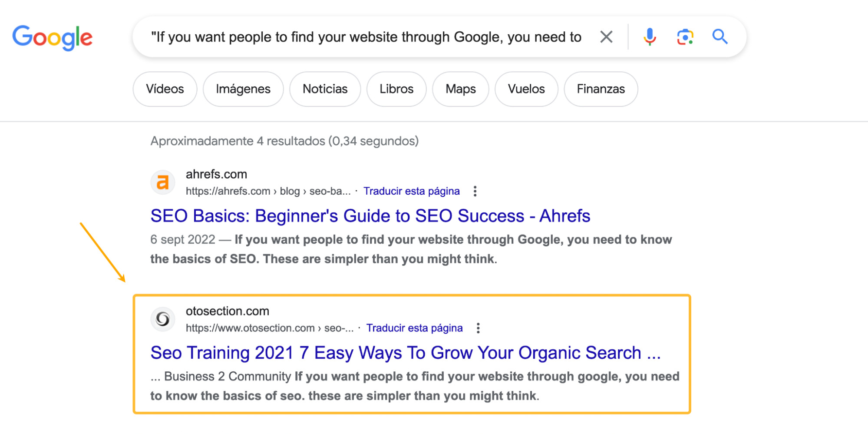Open the three-dot menu on the Ahrefs result
The height and width of the screenshot is (434, 868).
pyautogui.click(x=475, y=191)
